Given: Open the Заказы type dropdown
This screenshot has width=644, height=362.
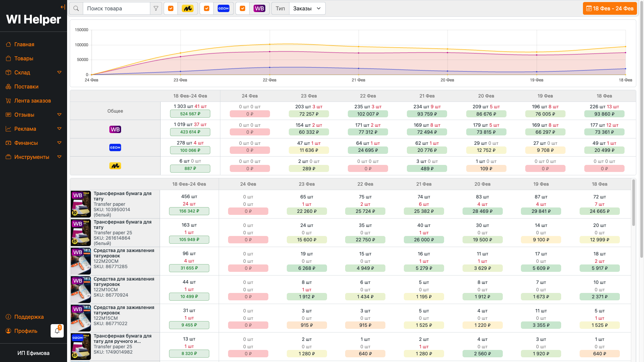Looking at the screenshot, I should point(307,8).
